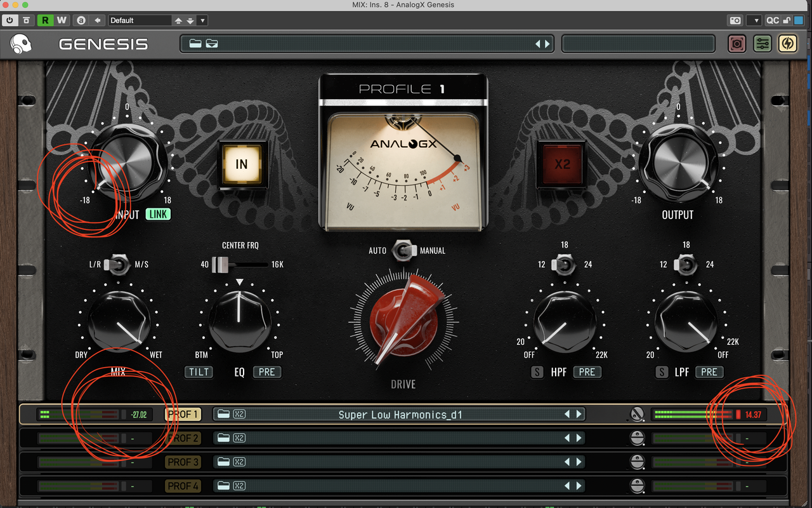Step to previous host preset with up arrow

(x=179, y=20)
